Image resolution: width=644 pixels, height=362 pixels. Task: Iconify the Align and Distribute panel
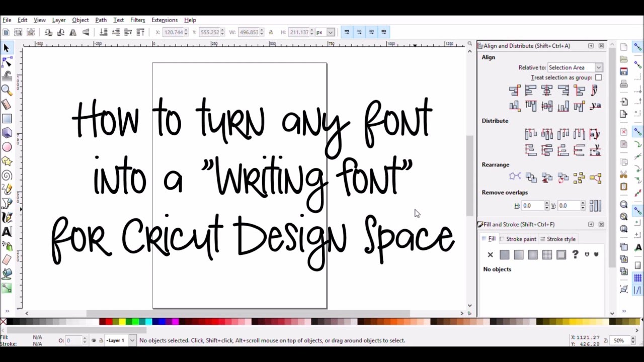pyautogui.click(x=591, y=46)
